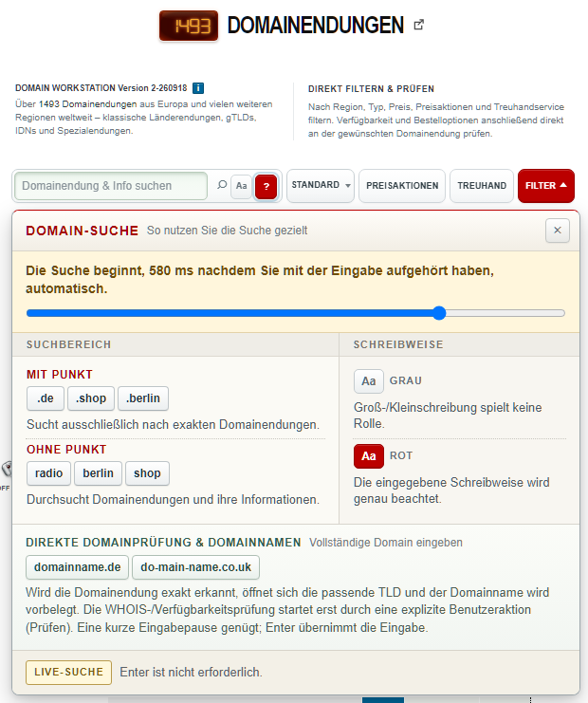Click the search delay slider handle

[439, 313]
